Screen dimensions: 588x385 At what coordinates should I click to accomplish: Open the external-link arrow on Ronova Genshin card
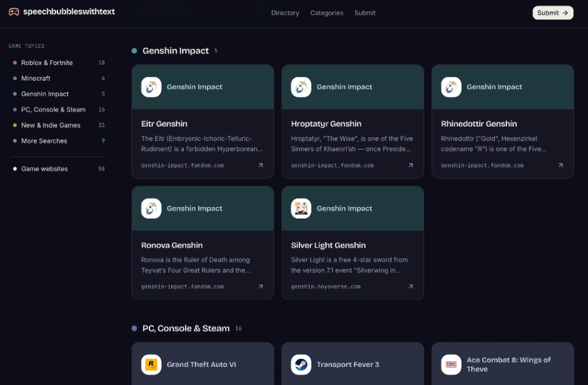[261, 286]
